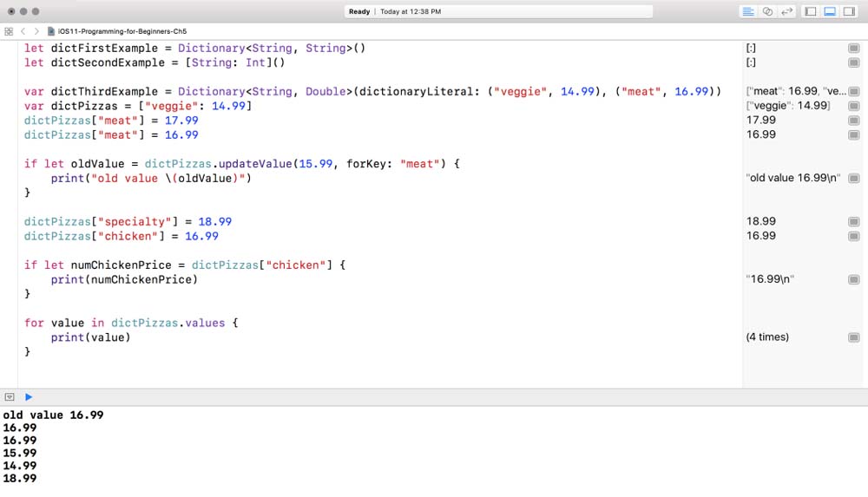
Task: Toggle the right Utilities panel
Action: click(x=849, y=11)
